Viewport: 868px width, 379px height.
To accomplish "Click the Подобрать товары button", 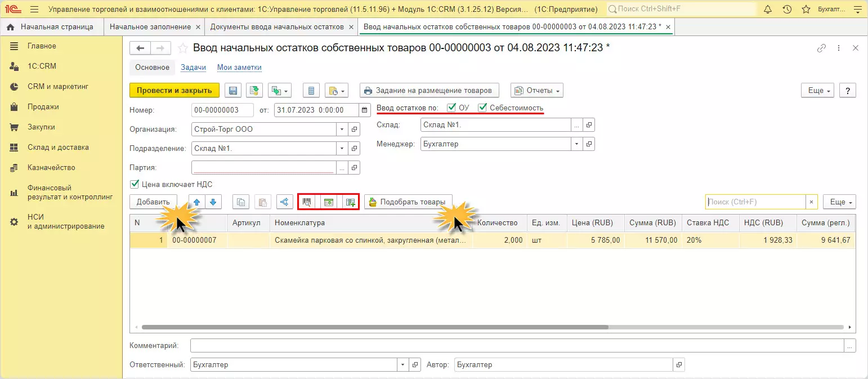I will (x=408, y=202).
